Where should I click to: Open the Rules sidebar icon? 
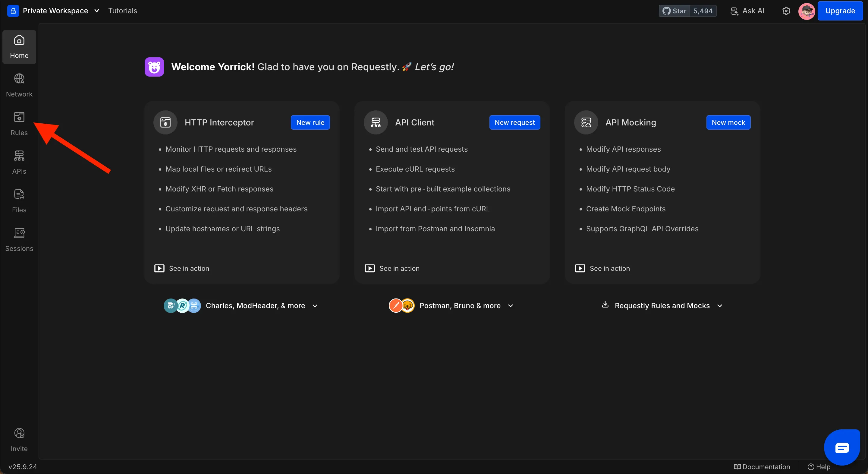click(x=19, y=124)
